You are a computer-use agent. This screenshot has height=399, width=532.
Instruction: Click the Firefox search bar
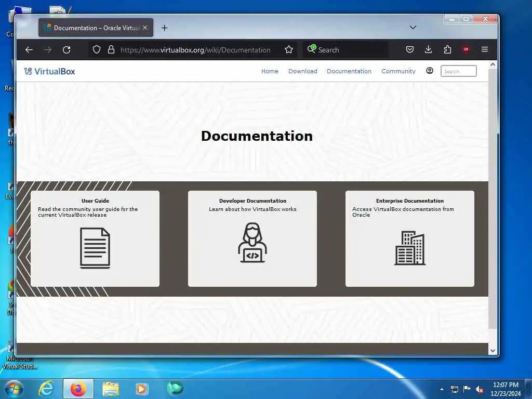346,50
